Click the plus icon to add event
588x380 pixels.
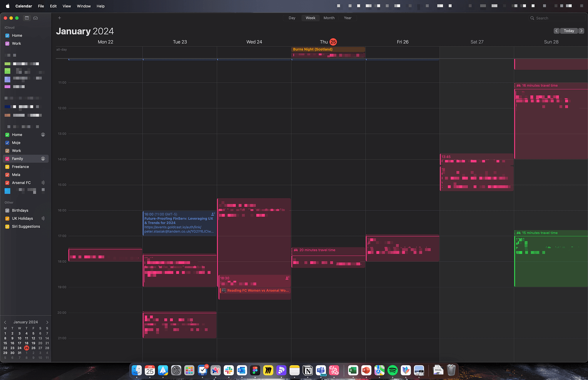(x=59, y=18)
